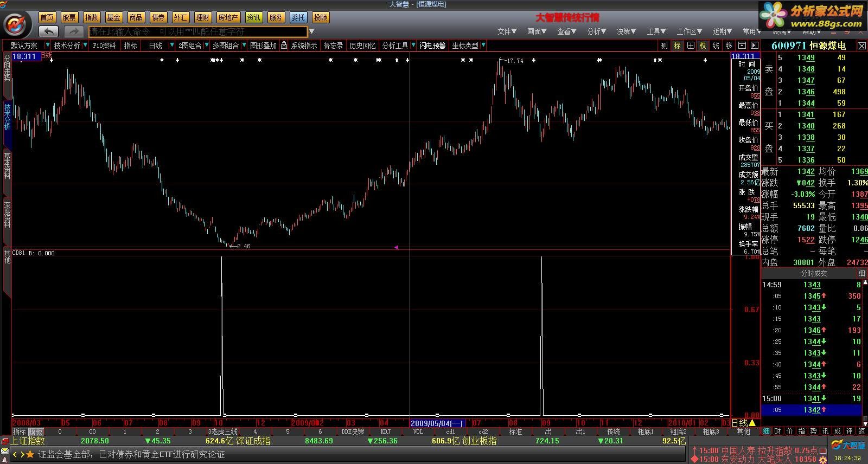The width and height of the screenshot is (868, 464).
Task: Select the 财 tab in the right panel
Action: (x=778, y=431)
